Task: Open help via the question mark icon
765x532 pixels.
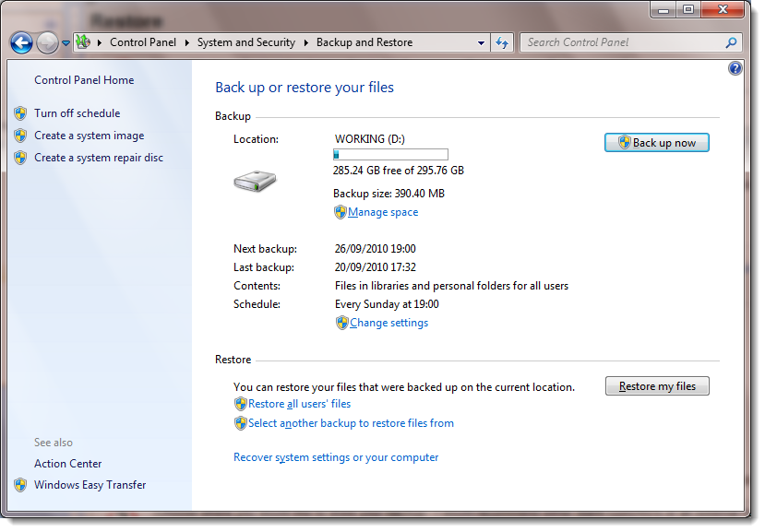Action: tap(735, 68)
